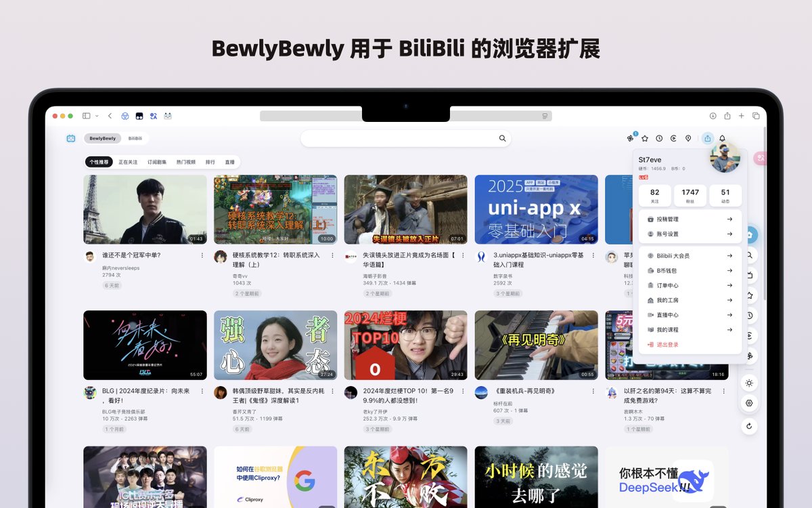The image size is (812, 508).
Task: Open 我的工房 in user menu
Action: coord(690,300)
